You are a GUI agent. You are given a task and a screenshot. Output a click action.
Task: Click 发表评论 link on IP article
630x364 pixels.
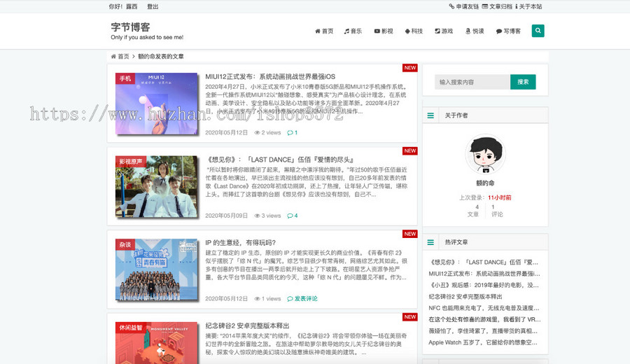pyautogui.click(x=302, y=298)
